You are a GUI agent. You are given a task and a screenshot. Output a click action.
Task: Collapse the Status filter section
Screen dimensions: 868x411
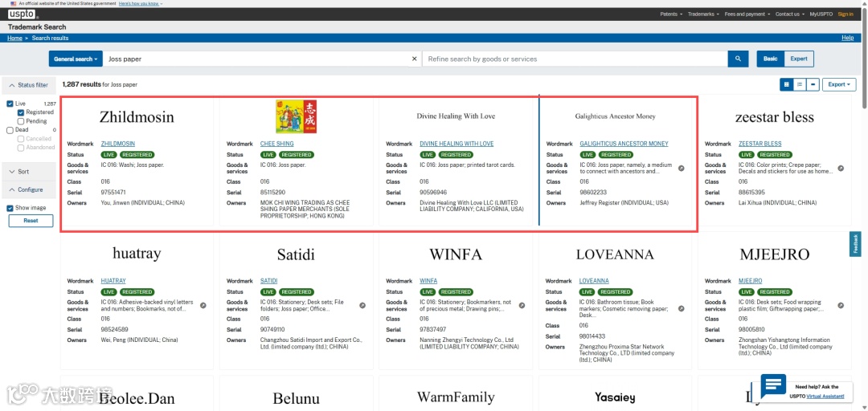29,85
